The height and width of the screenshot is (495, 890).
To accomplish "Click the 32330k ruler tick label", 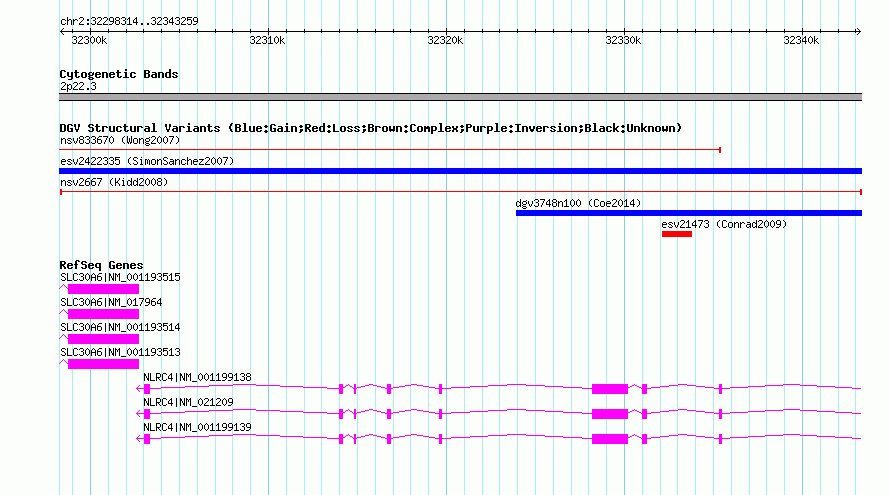I will (623, 40).
